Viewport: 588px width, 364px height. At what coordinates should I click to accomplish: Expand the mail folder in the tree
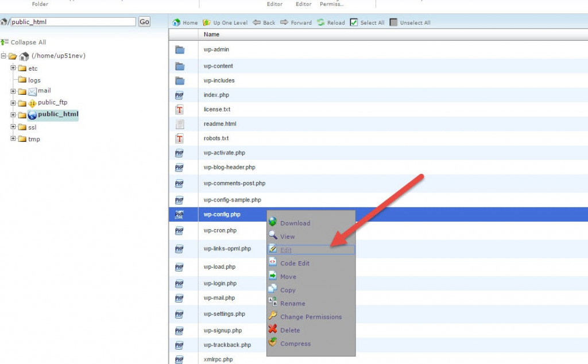(13, 91)
